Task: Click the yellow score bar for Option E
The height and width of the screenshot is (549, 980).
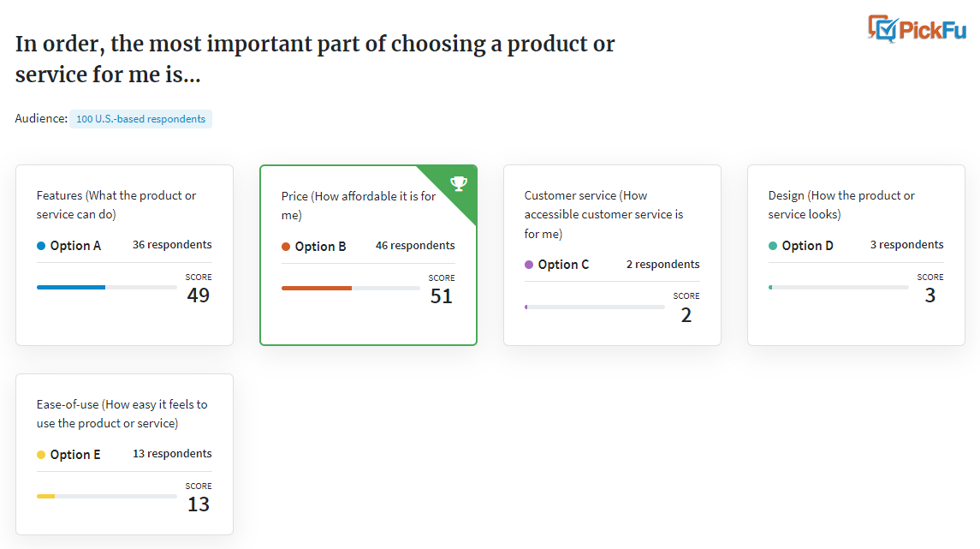Action: click(45, 497)
